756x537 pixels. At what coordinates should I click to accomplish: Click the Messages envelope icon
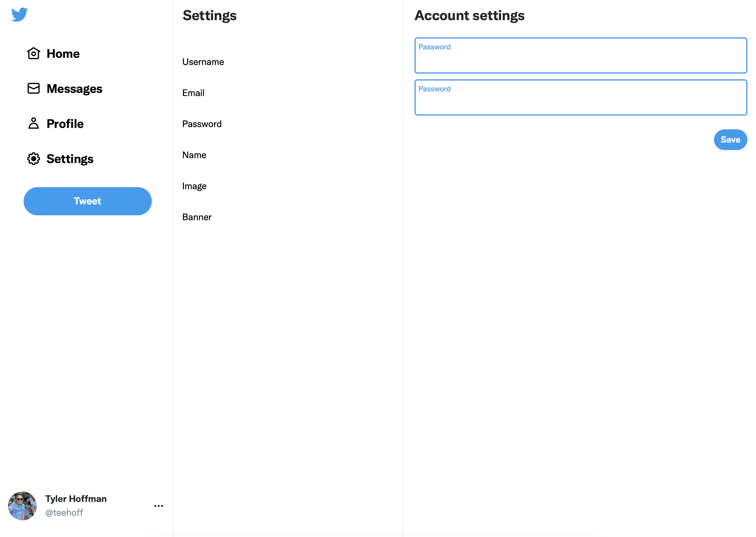pos(33,88)
